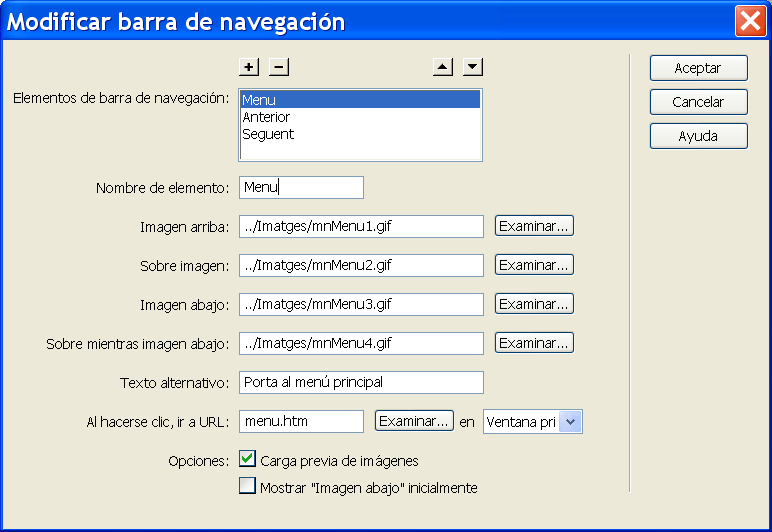The height and width of the screenshot is (532, 772).
Task: Close the Modificar barra de navegación dialog
Action: click(749, 21)
